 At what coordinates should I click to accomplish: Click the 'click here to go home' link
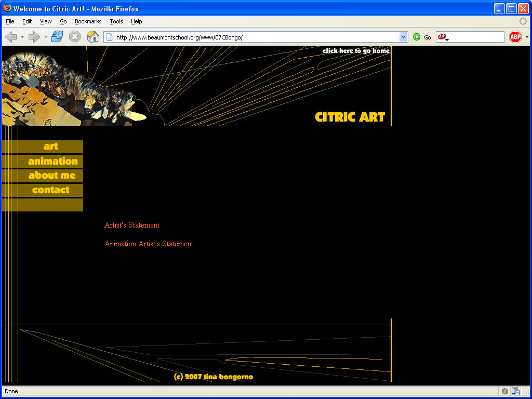356,51
